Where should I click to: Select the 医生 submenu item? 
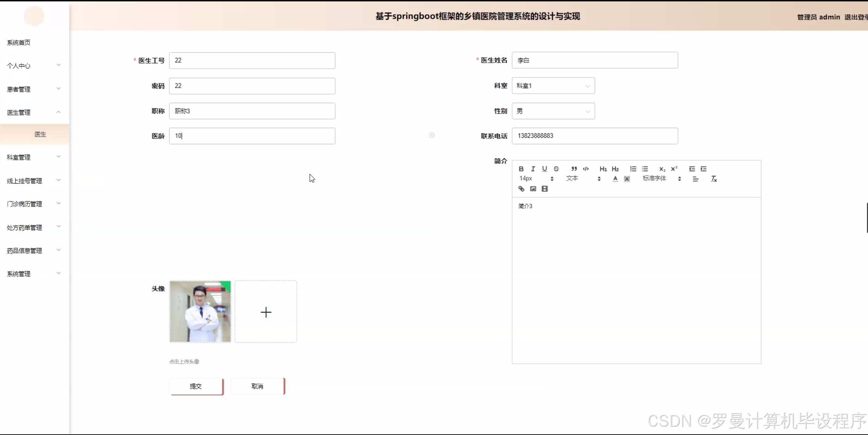(40, 134)
